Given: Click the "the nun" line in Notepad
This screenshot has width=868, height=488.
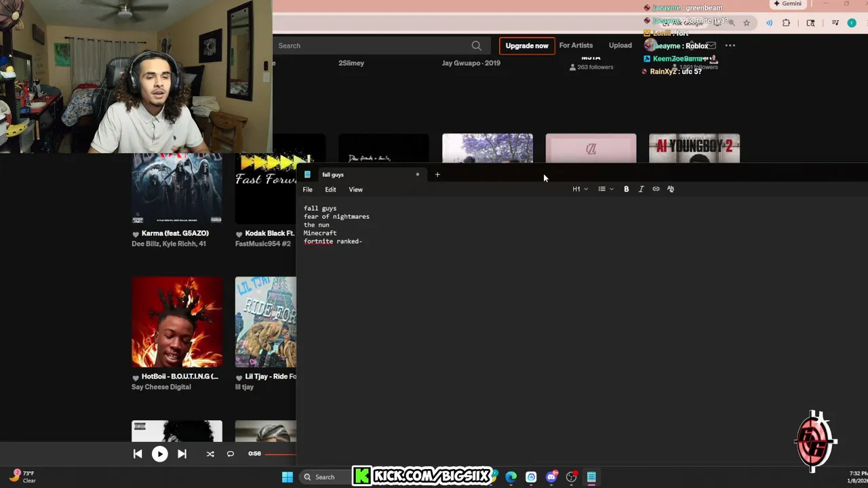Looking at the screenshot, I should click(x=316, y=225).
